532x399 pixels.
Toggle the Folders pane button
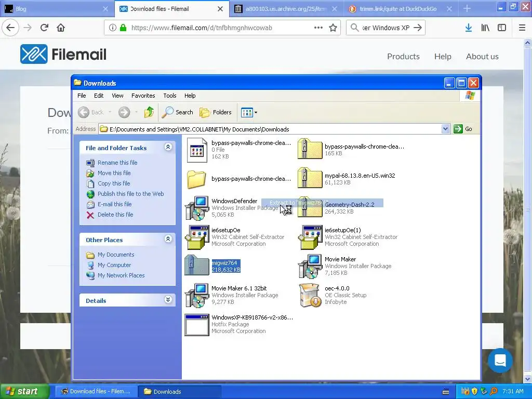pos(216,112)
